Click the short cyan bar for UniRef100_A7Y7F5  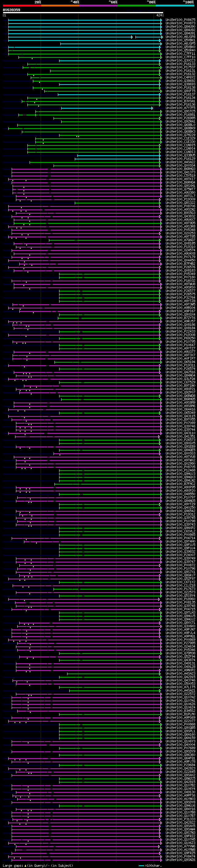point(107,108)
